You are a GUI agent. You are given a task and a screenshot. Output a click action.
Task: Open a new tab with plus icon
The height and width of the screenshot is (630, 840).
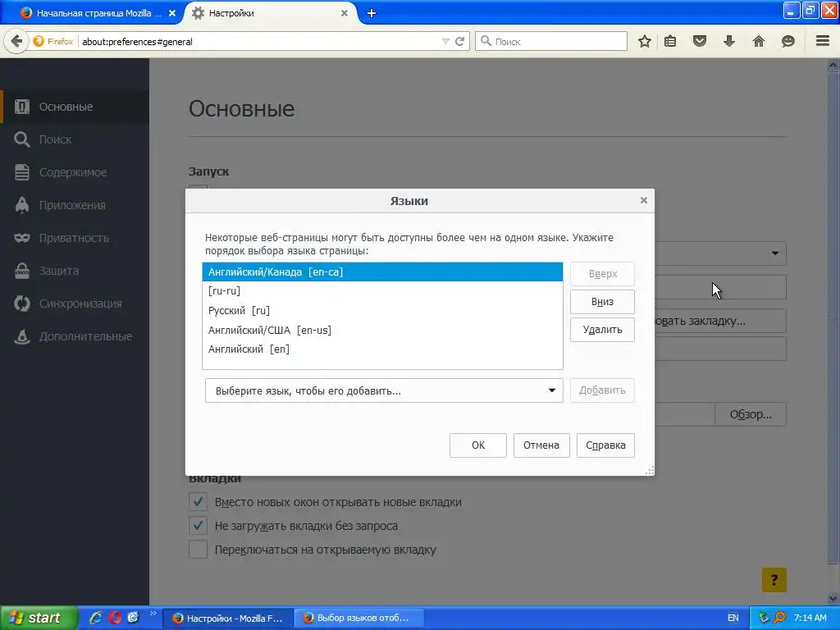click(x=372, y=13)
